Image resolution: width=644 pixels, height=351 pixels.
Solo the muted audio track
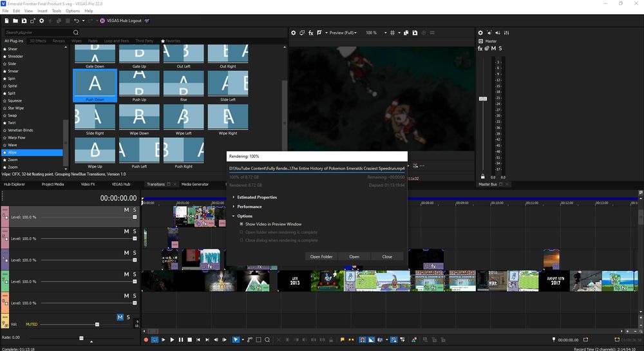coord(128,318)
